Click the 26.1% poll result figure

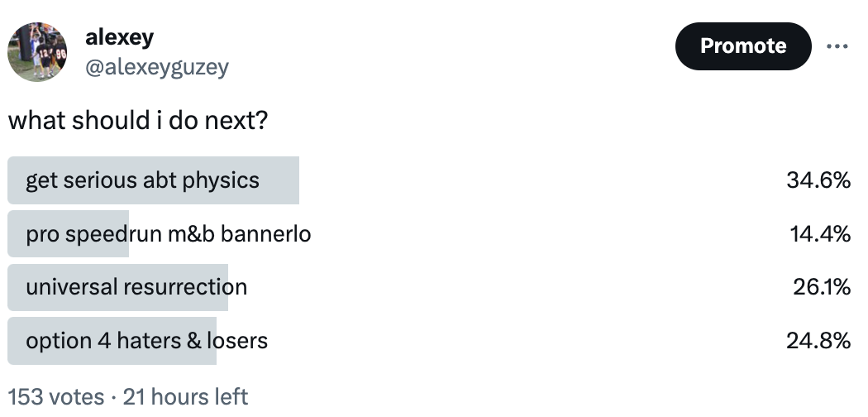[x=822, y=287]
